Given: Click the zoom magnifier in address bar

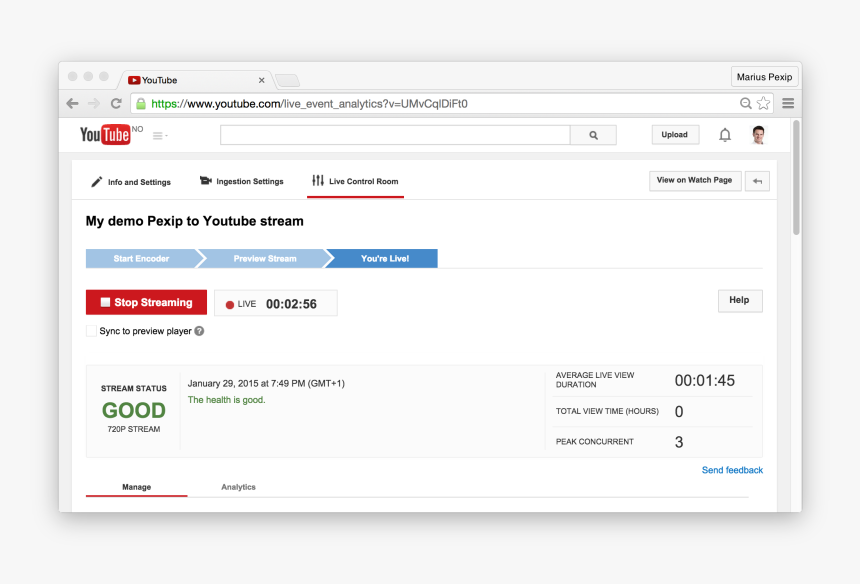Looking at the screenshot, I should coord(745,103).
